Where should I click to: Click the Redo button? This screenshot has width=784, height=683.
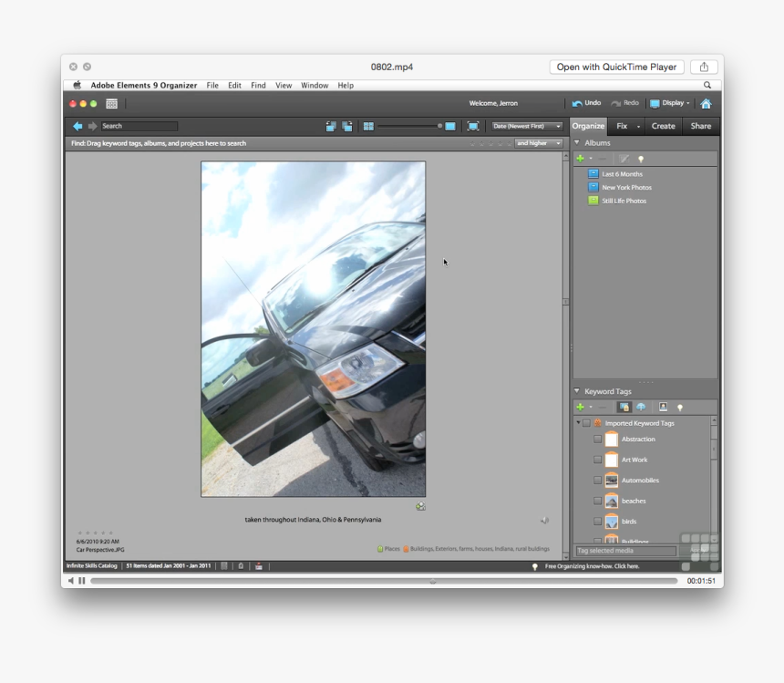[x=625, y=103]
